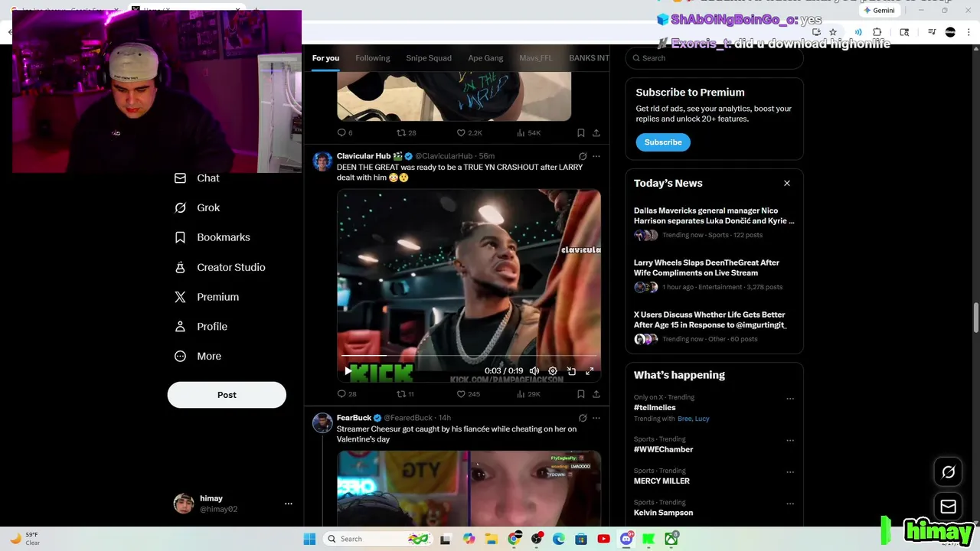
Task: Open the BANKS INT tab
Action: click(589, 58)
